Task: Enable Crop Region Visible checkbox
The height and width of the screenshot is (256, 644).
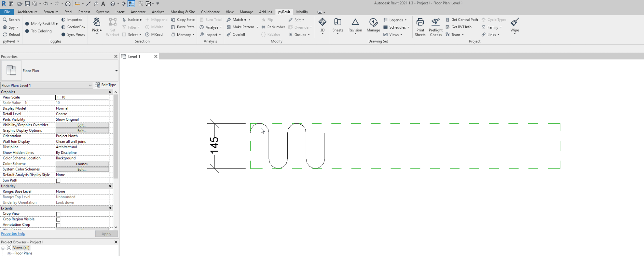Action: click(x=58, y=219)
